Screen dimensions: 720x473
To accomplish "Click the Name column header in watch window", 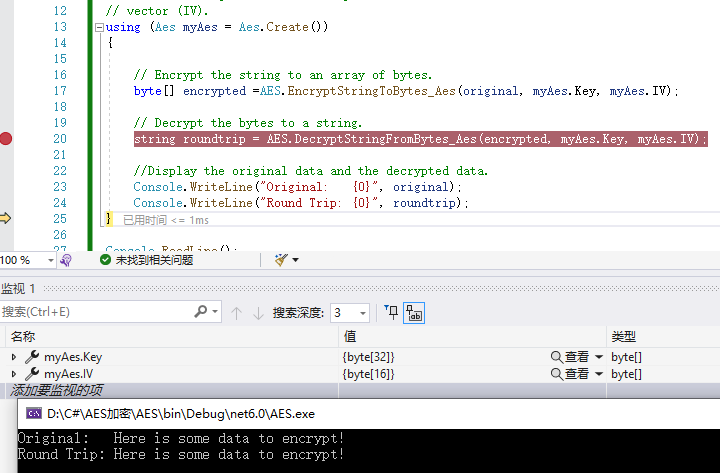I will [23, 337].
